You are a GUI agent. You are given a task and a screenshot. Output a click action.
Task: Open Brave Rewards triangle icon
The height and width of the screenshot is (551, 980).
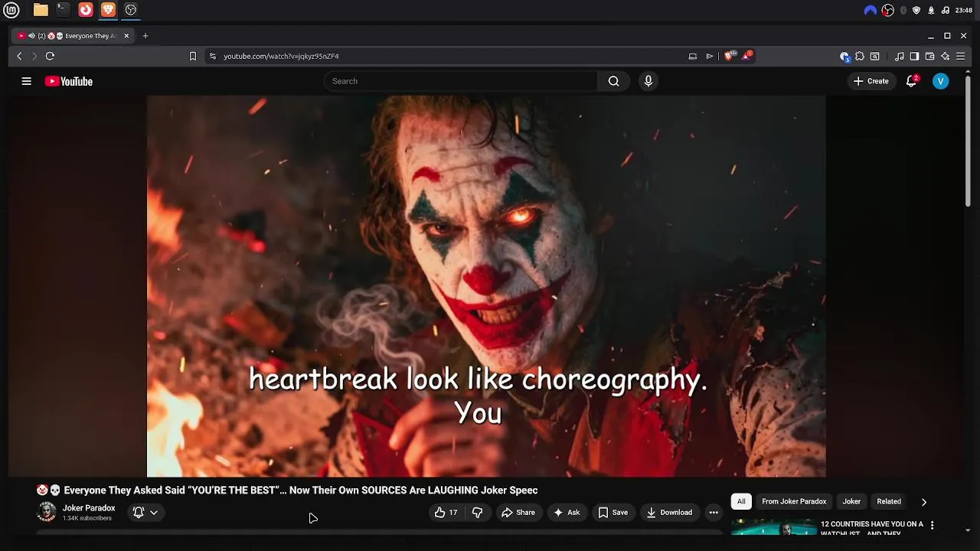click(746, 56)
